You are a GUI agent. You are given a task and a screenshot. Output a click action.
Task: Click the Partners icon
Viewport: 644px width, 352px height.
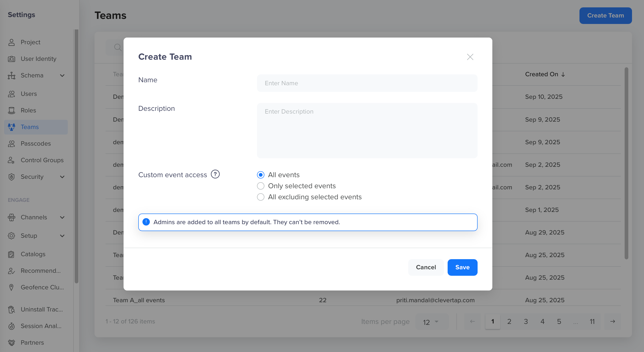point(12,343)
